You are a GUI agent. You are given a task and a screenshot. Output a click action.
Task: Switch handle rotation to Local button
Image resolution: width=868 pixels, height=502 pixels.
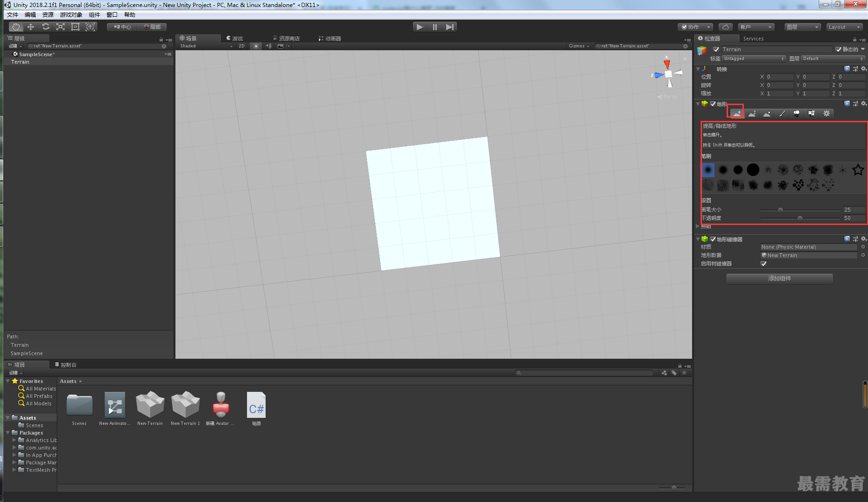[x=152, y=27]
